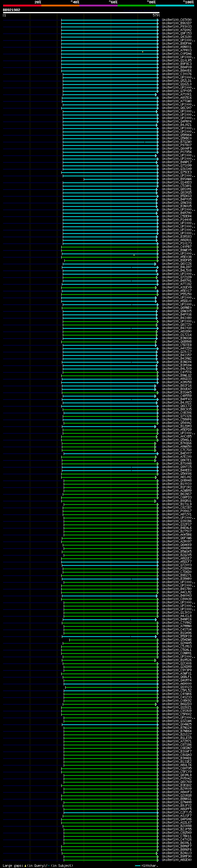Select hit UniRef100_Q9VTI5

click(x=176, y=467)
